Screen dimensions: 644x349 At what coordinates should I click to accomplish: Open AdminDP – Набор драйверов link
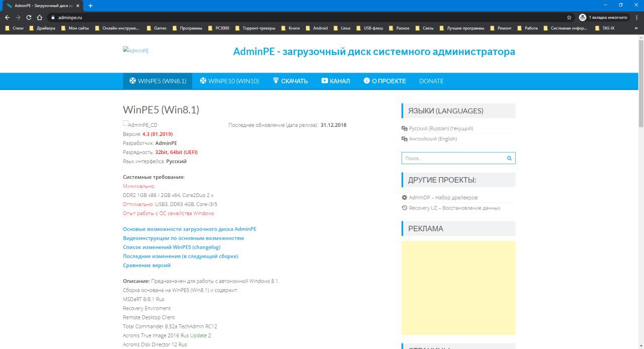(x=439, y=197)
